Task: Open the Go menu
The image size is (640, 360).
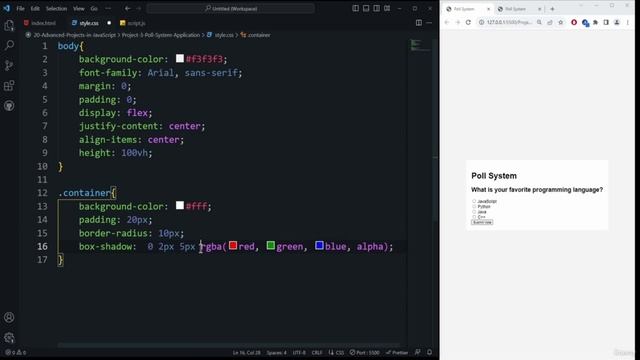Action: click(x=94, y=8)
